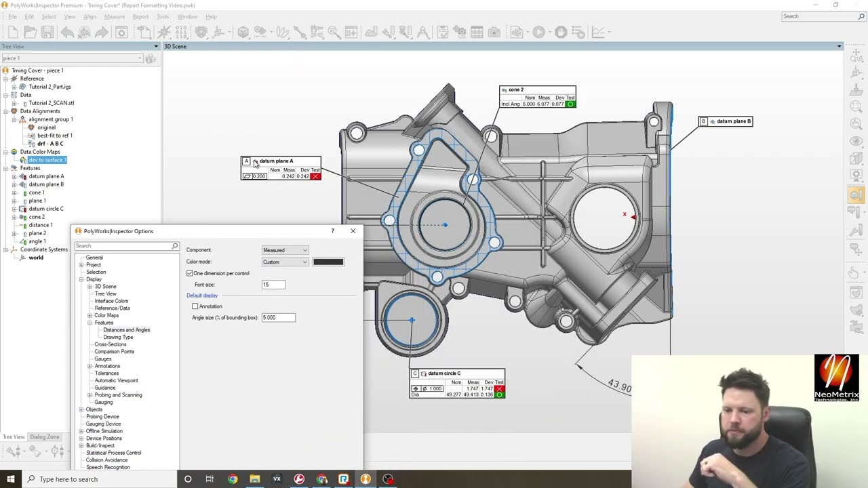Click the Font size input field
Viewport: 868px width, 488px height.
[x=274, y=285]
